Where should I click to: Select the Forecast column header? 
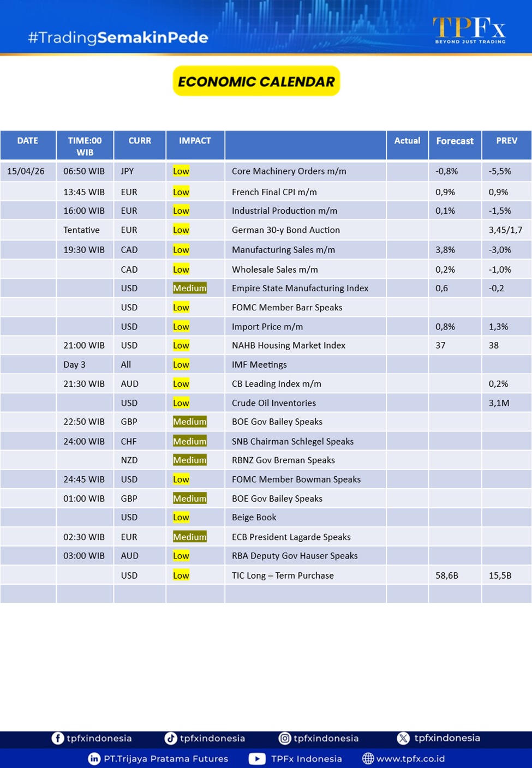[x=455, y=141]
